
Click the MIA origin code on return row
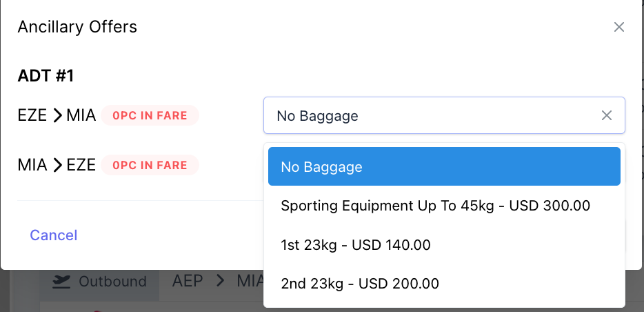click(x=32, y=166)
